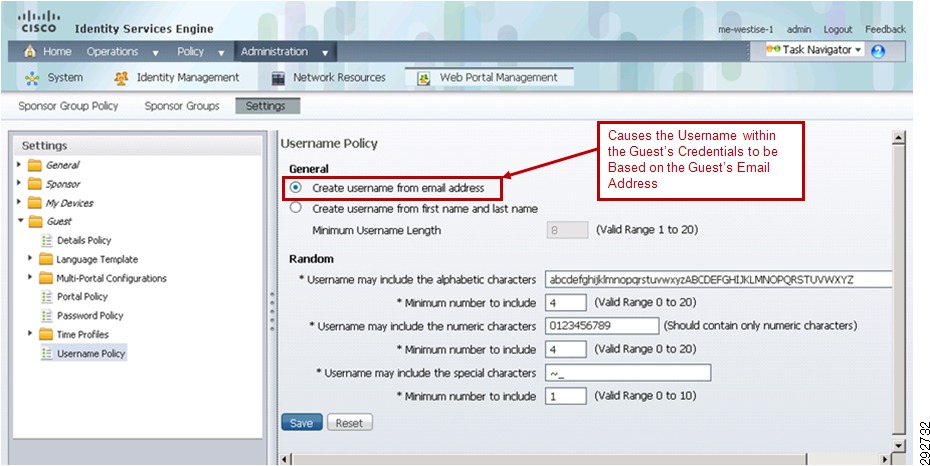Select Details Policy in the tree
This screenshot has height=466, width=930.
point(84,240)
